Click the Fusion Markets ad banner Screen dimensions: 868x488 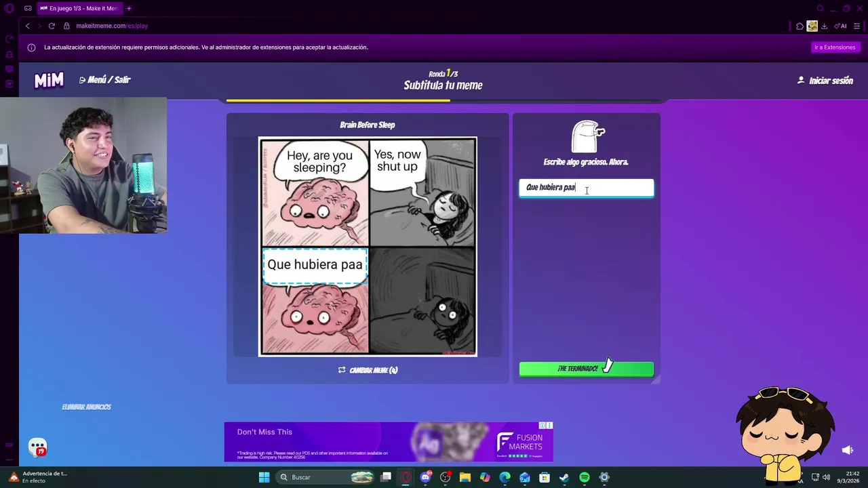click(x=389, y=442)
